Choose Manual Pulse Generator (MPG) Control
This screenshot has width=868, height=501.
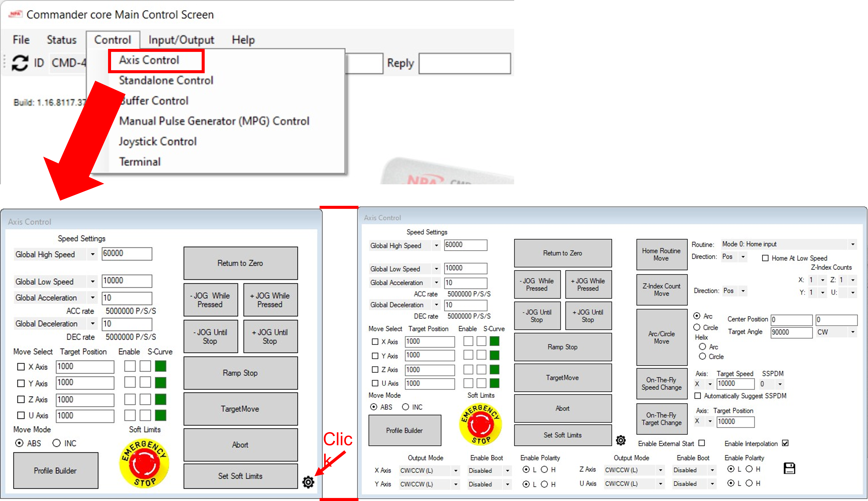(x=214, y=121)
